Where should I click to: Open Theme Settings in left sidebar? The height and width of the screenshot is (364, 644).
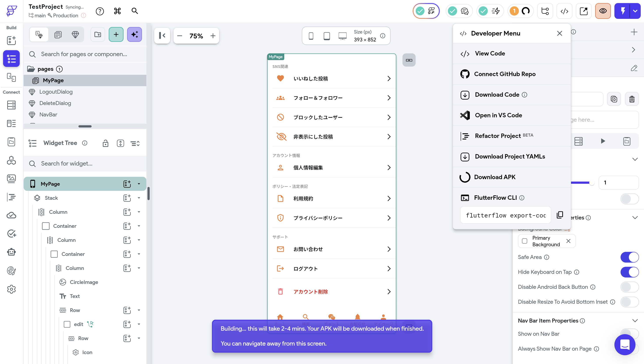pos(11,271)
